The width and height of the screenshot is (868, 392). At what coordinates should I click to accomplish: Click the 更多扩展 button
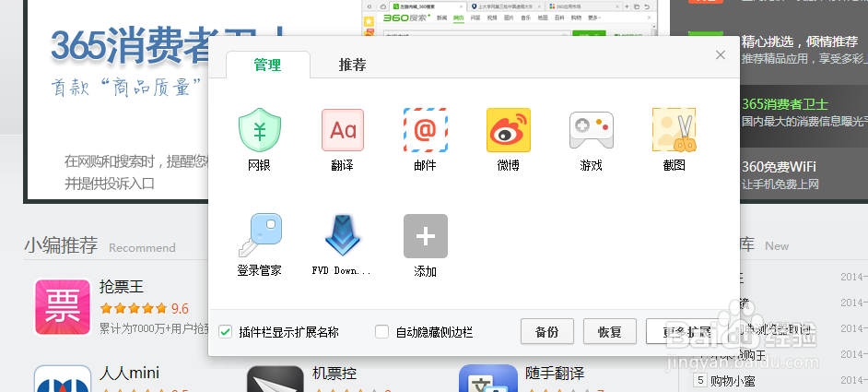pyautogui.click(x=686, y=331)
